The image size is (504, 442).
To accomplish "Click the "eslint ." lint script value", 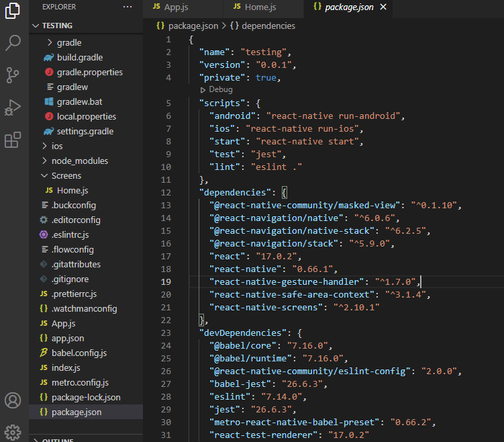I will point(276,167).
